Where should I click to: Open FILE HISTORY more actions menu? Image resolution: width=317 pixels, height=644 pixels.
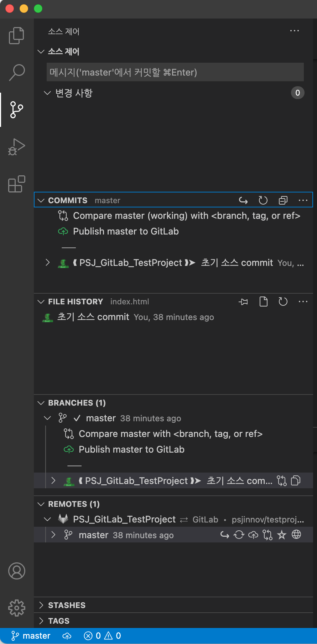tap(303, 302)
